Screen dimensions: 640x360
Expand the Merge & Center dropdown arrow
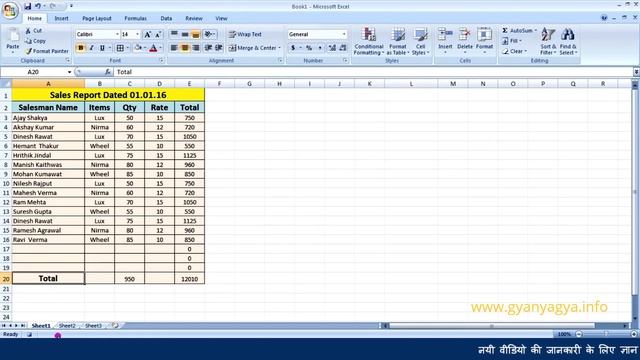pos(280,48)
